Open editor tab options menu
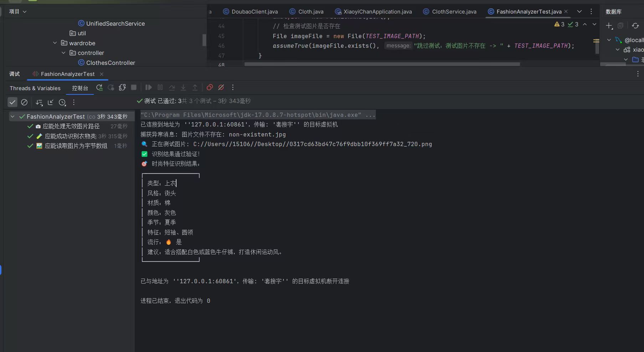The image size is (644, 352). coord(591,11)
